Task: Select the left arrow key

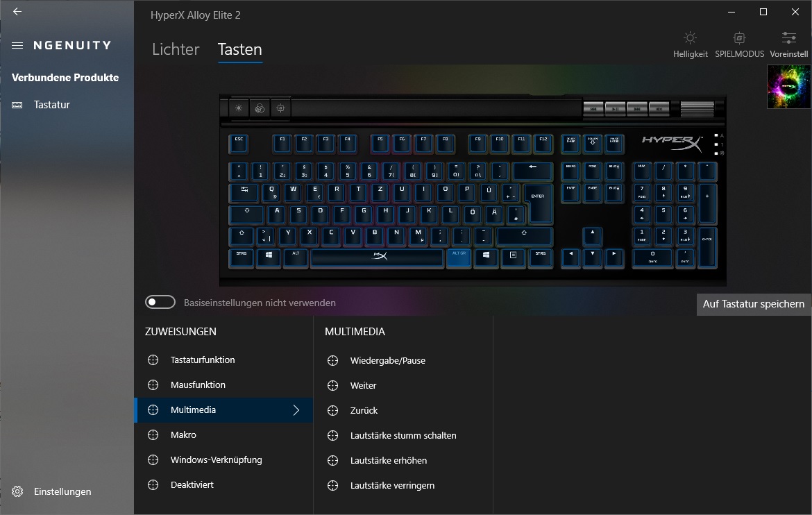Action: point(570,258)
